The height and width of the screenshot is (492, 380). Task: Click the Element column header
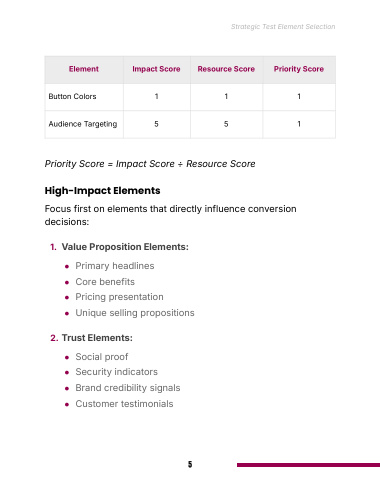click(84, 69)
